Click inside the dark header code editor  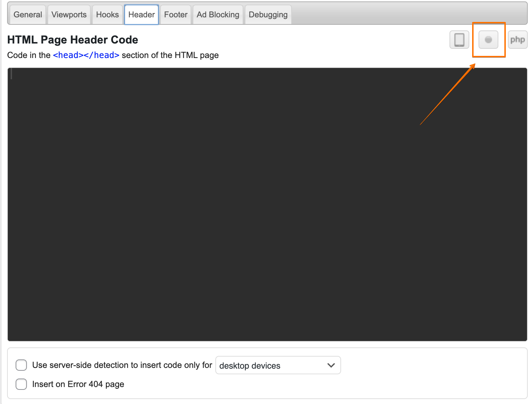coord(267,204)
